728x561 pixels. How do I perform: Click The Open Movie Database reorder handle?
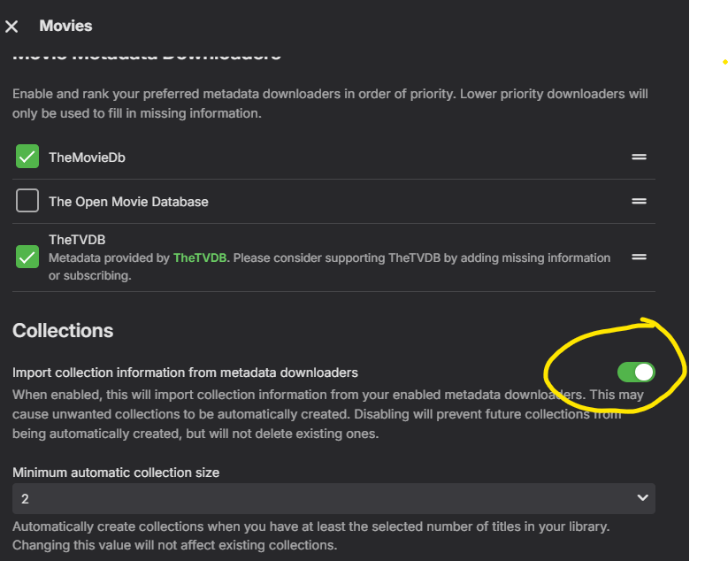tap(639, 202)
